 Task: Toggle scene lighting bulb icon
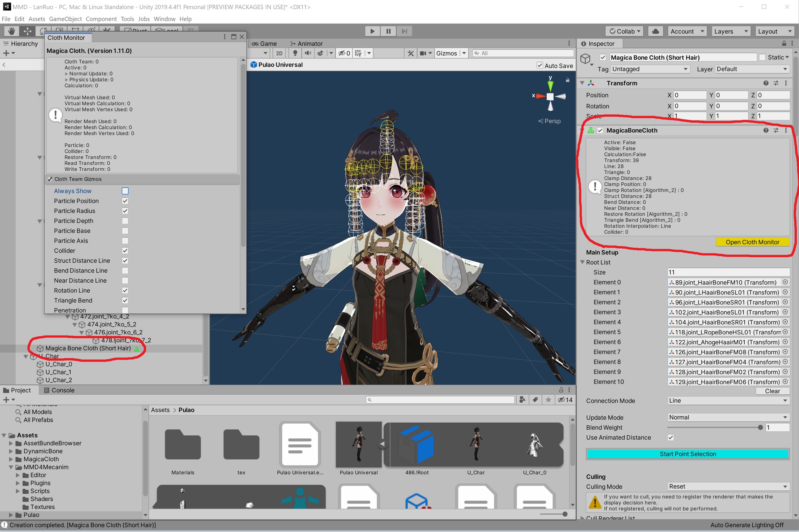coord(295,53)
